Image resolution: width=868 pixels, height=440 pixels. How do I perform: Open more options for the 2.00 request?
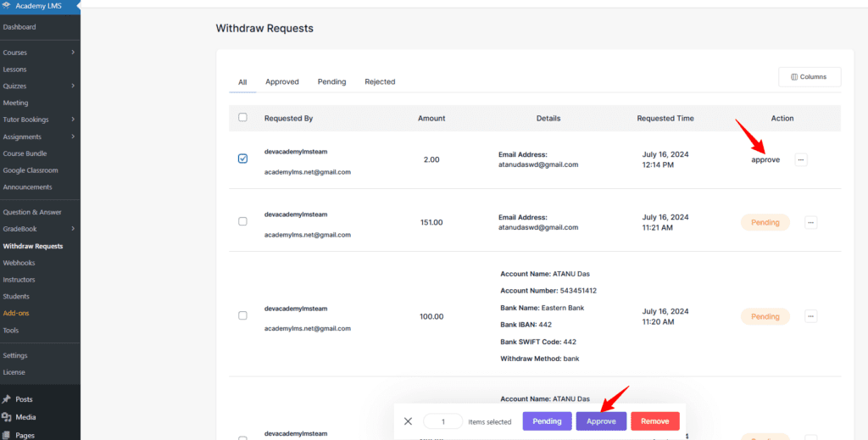pos(801,159)
